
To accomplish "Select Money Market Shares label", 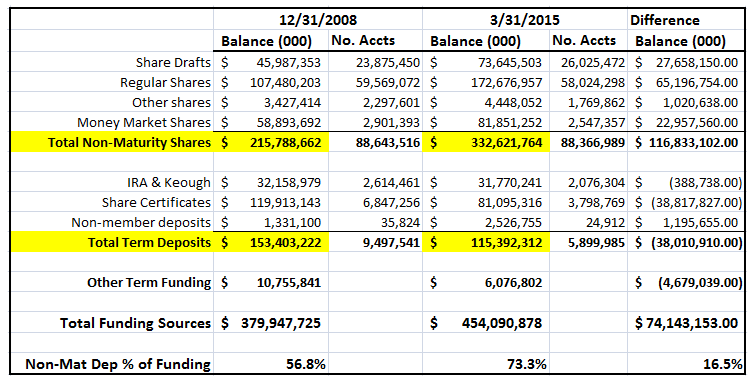I will point(144,122).
